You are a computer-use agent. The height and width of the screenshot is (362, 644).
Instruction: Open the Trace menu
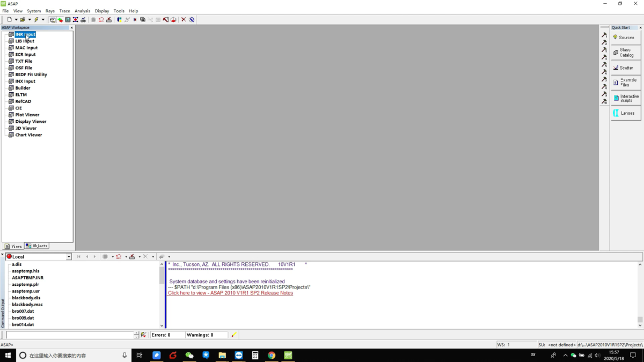[64, 11]
